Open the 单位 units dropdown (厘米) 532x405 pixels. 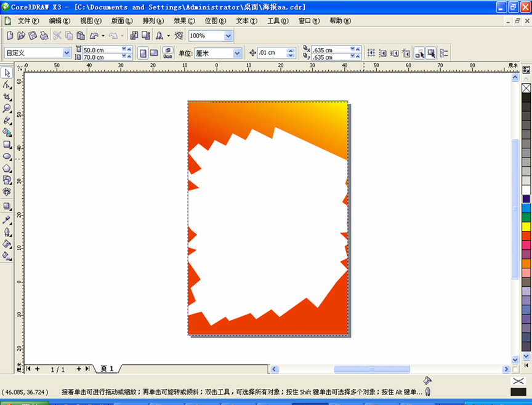click(237, 54)
